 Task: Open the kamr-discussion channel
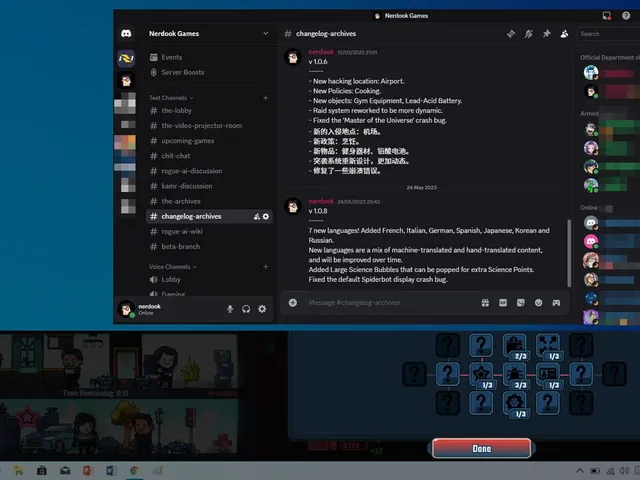click(x=209, y=186)
